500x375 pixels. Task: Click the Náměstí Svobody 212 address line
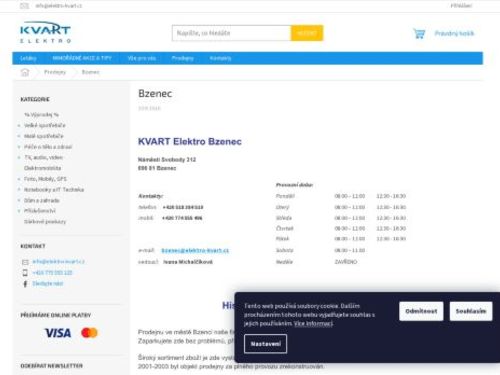coord(167,160)
